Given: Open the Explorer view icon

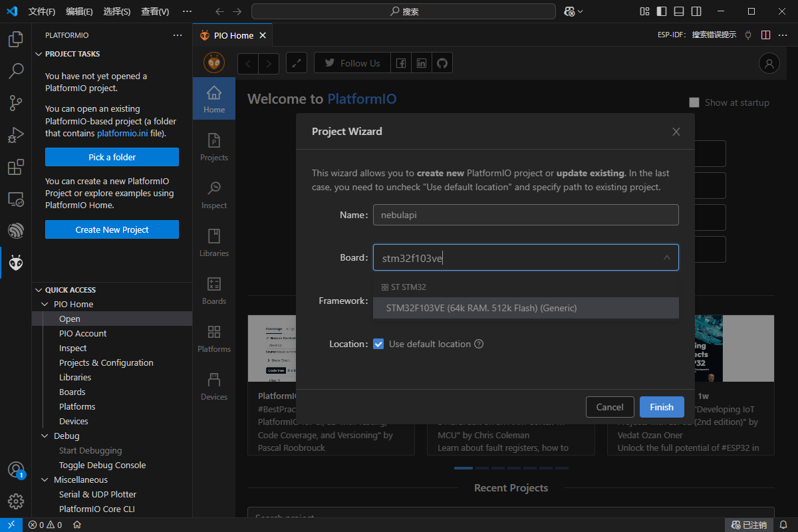Looking at the screenshot, I should [x=16, y=39].
